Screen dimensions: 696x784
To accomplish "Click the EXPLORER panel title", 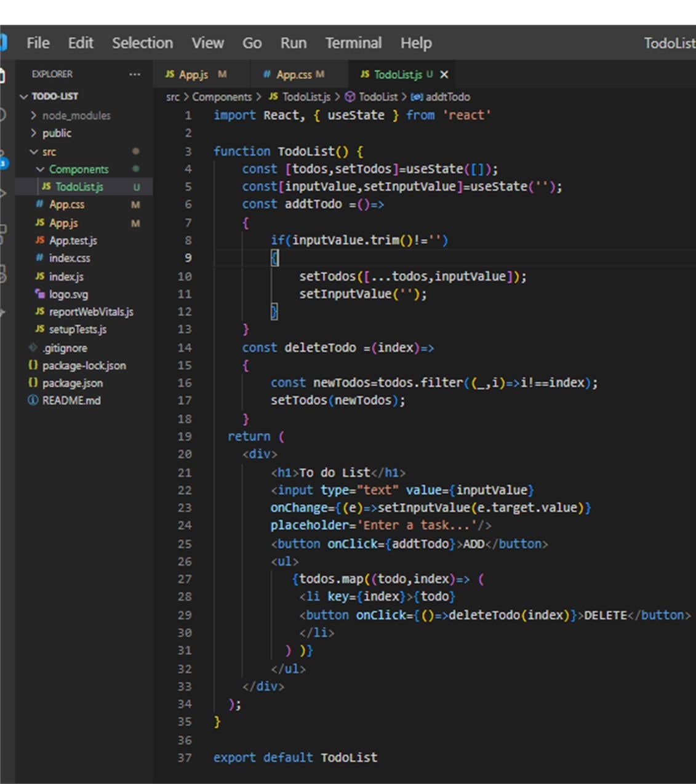I will [x=52, y=74].
